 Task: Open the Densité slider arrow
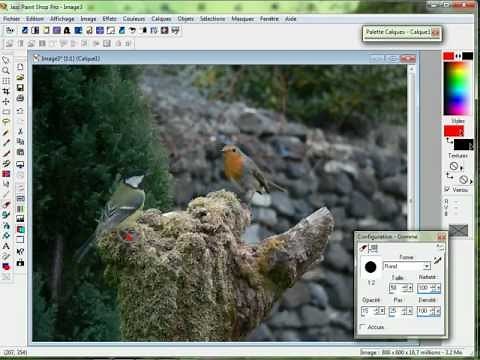coord(438,311)
